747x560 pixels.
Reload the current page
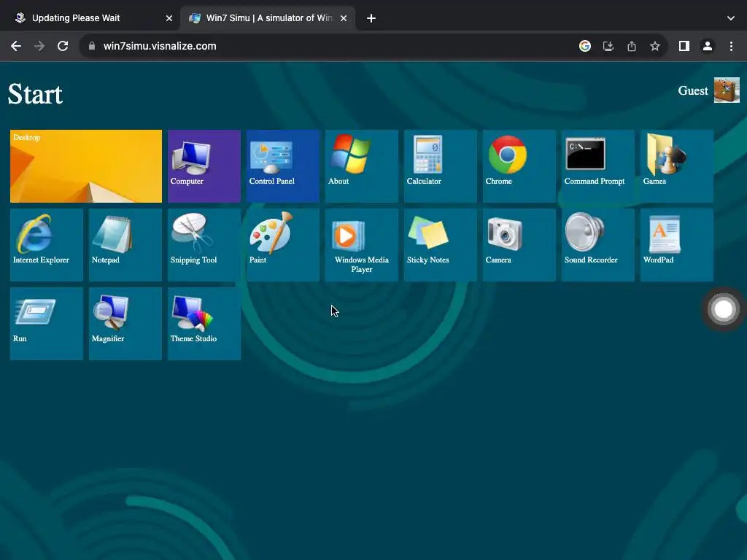[x=63, y=46]
